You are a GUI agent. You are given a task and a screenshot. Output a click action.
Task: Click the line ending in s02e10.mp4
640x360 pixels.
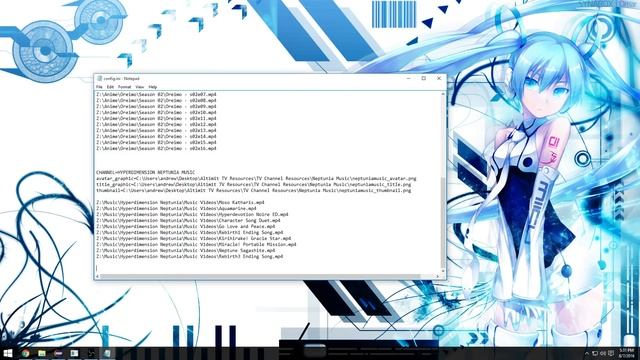coord(156,113)
